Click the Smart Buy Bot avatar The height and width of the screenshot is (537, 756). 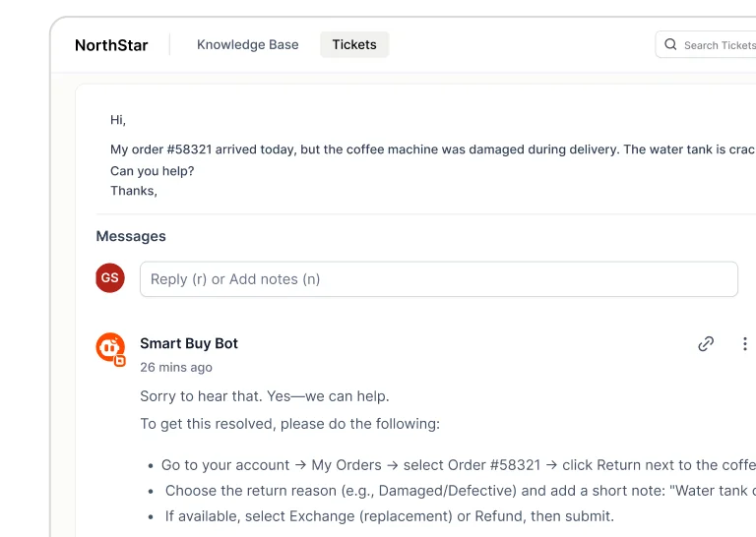[110, 348]
